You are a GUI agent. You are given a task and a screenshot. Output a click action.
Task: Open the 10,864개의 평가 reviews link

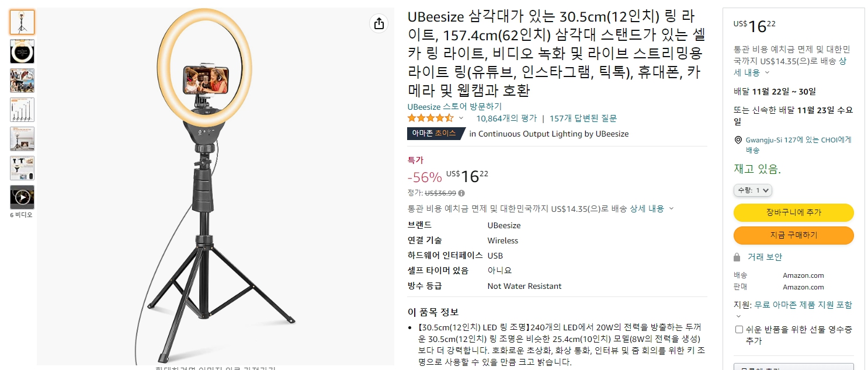tap(506, 117)
